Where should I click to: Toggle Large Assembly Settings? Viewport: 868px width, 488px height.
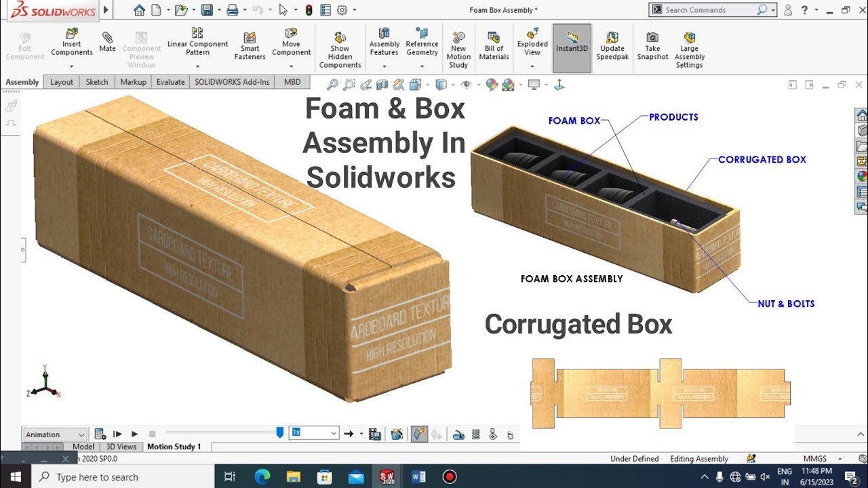pyautogui.click(x=689, y=50)
